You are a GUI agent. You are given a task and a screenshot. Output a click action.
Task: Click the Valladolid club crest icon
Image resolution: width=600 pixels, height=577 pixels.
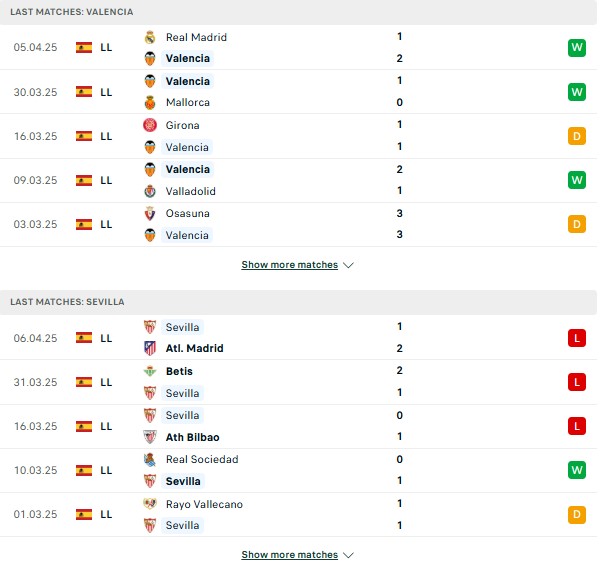(150, 191)
